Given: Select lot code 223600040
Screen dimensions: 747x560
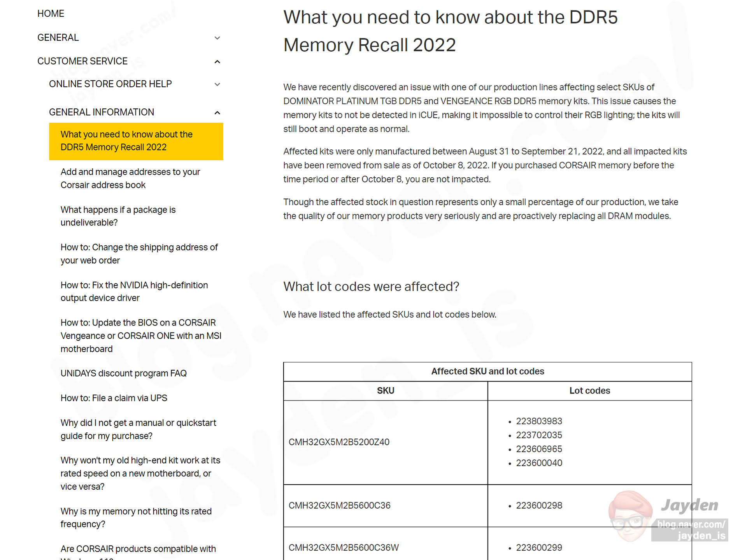Looking at the screenshot, I should (539, 463).
